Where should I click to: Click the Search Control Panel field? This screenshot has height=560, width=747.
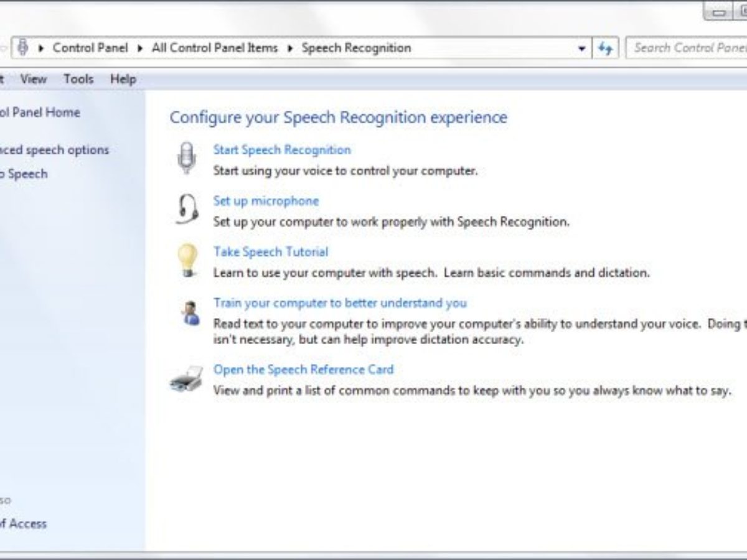point(687,48)
